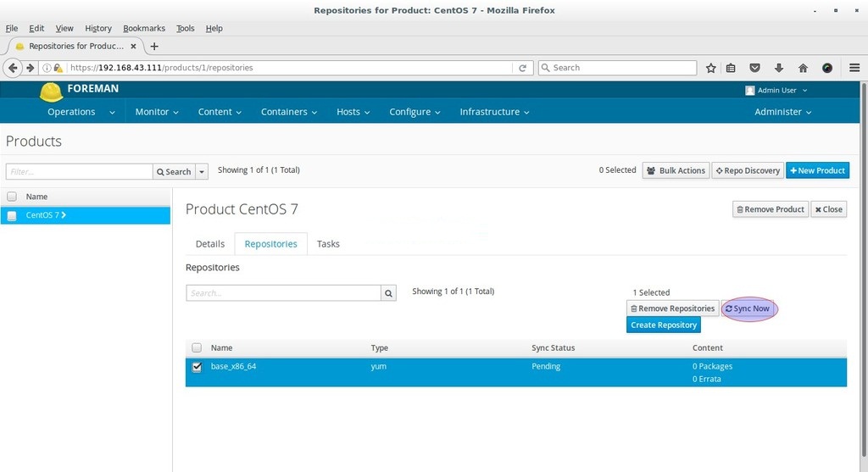Bookmark this page with the star icon
Screen dimensions: 868x472
(711, 68)
